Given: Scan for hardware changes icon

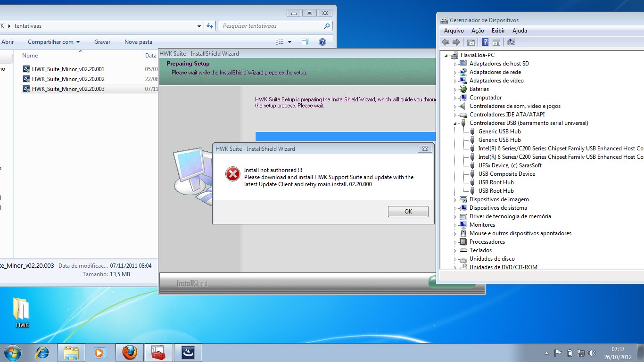Looking at the screenshot, I should point(511,42).
